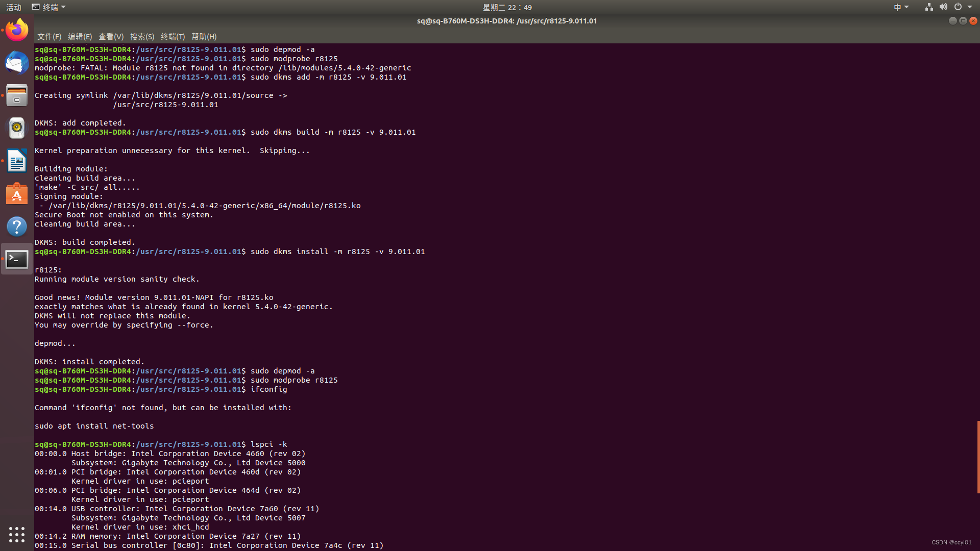
Task: Click the Terminal icon in the dock
Action: (x=17, y=259)
